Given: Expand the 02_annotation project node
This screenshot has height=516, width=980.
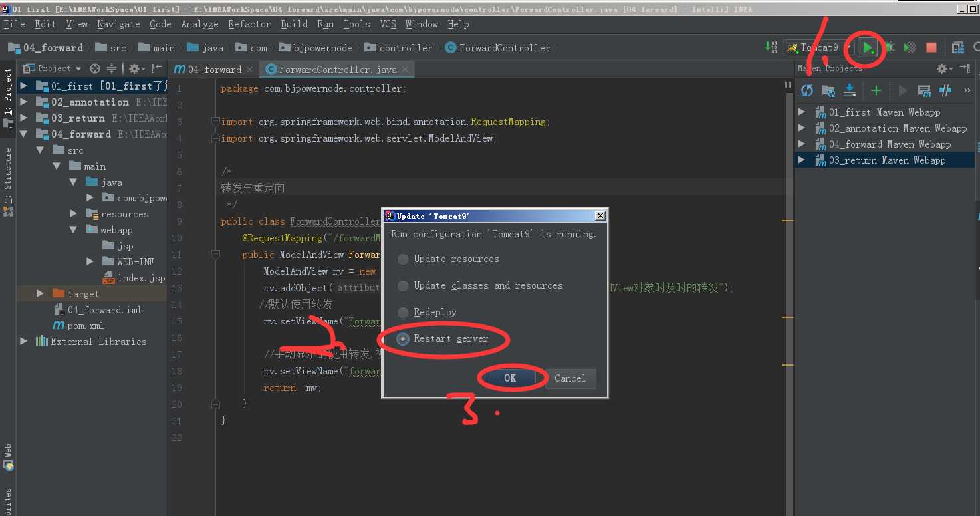Looking at the screenshot, I should click(x=24, y=102).
